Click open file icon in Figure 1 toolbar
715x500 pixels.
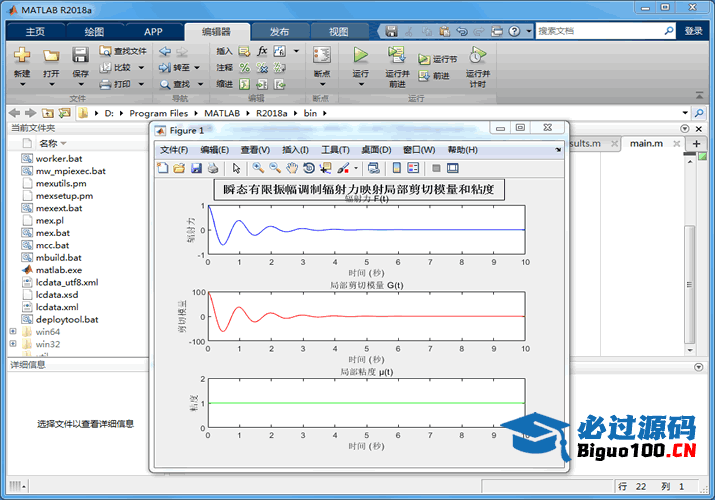[x=179, y=168]
